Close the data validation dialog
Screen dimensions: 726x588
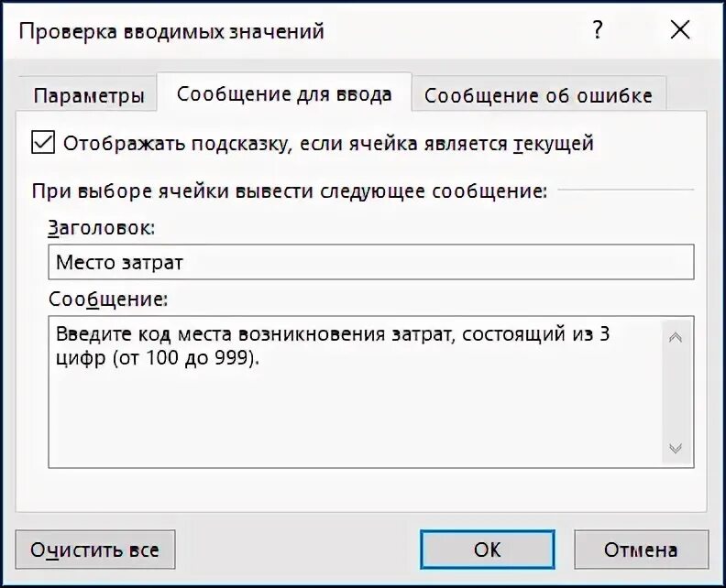pos(679,31)
